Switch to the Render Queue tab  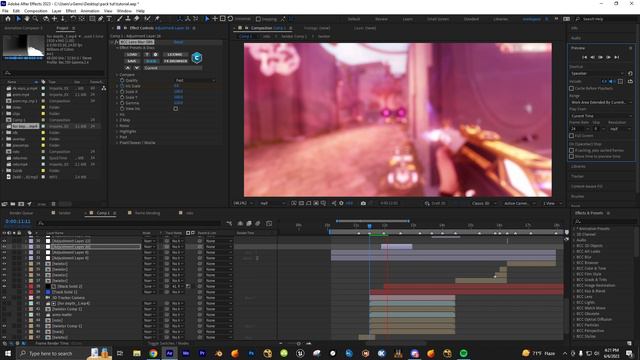21,213
